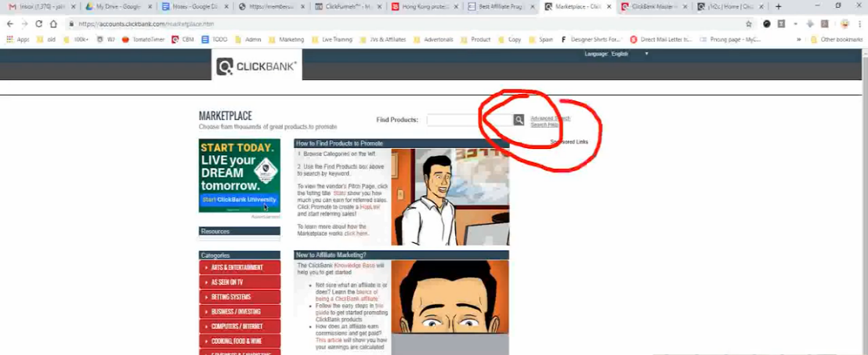Open the Search Help link
The width and height of the screenshot is (868, 355).
pyautogui.click(x=544, y=125)
